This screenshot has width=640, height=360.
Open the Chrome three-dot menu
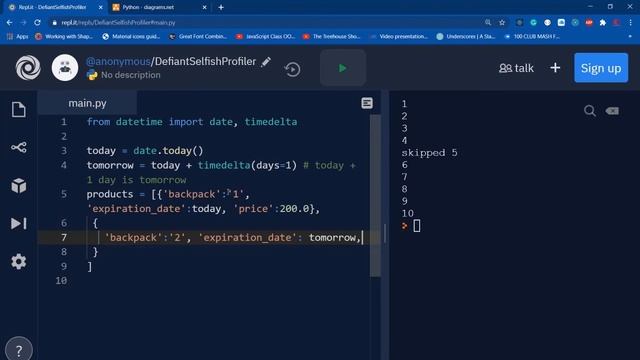(630, 22)
